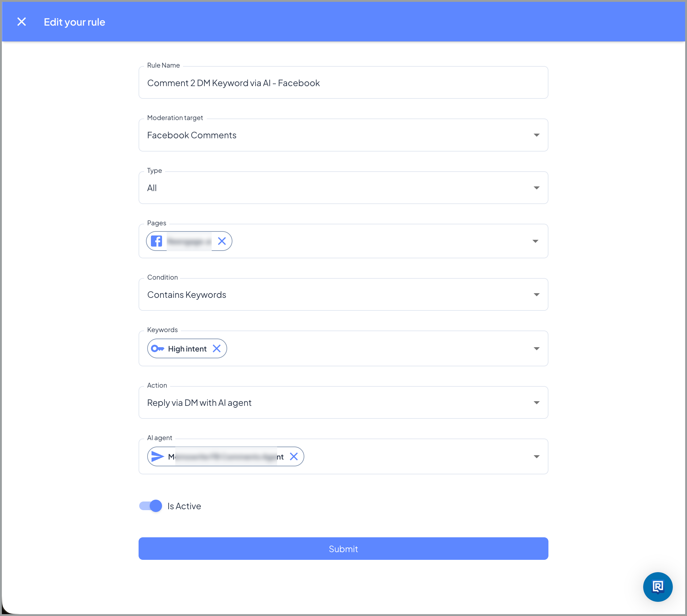The image size is (687, 616).
Task: Open the Pages dropdown arrow
Action: pos(535,241)
